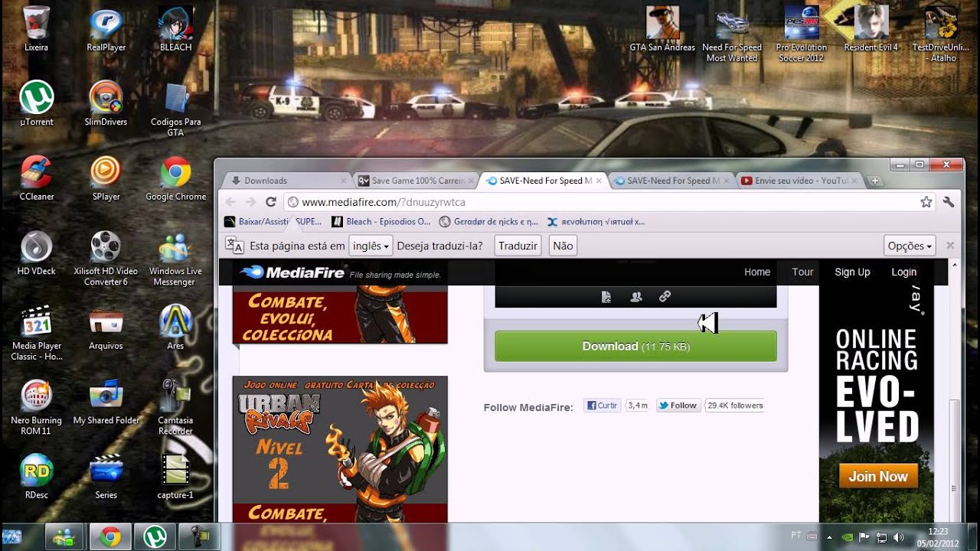980x551 pixels.
Task: Open the Lixeira recycle bin icon
Action: [x=36, y=29]
